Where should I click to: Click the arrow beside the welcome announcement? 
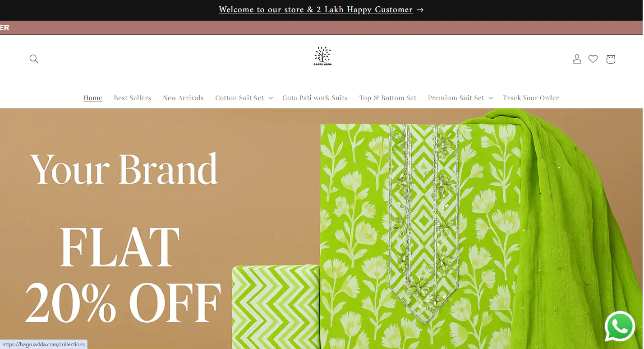pyautogui.click(x=420, y=10)
